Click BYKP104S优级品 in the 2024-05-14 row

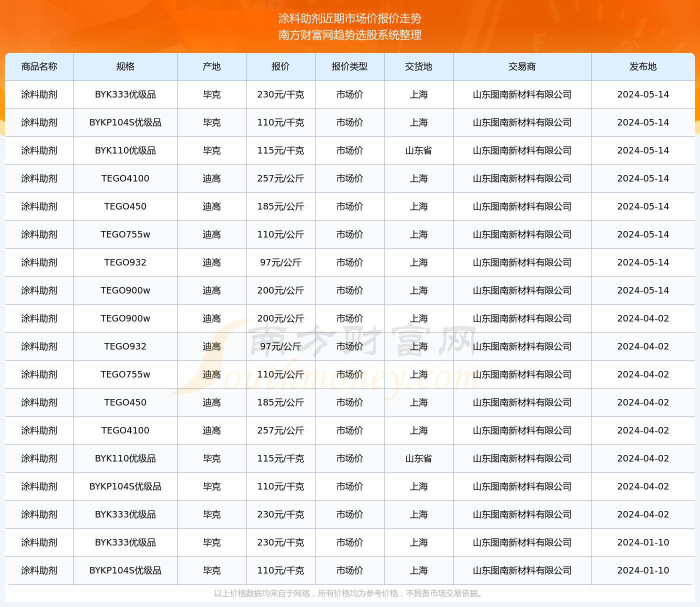(125, 122)
